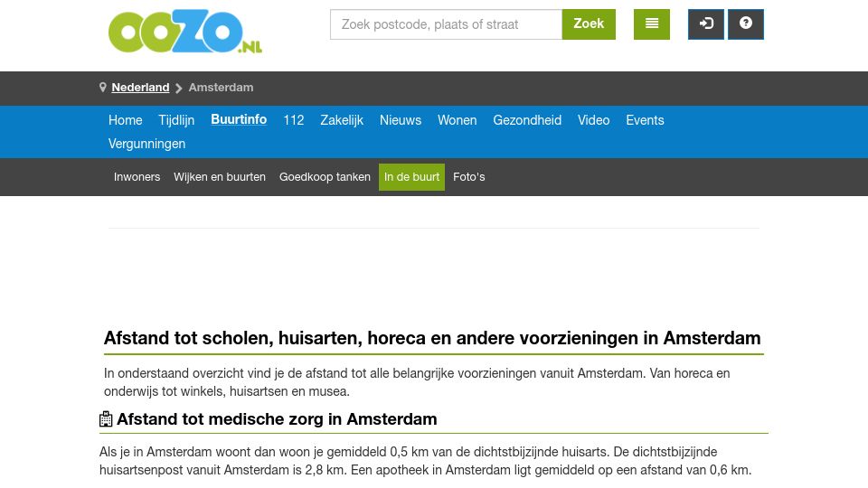Open the Events menu item
The width and height of the screenshot is (868, 488).
[x=645, y=120]
